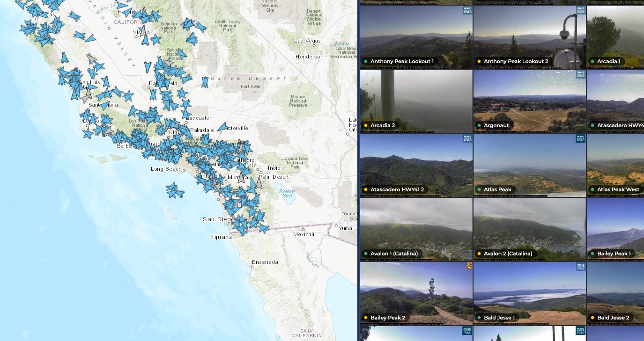Open the Anthony Peak Lookout 2 camera thumbnail
644x341 pixels.
529,37
